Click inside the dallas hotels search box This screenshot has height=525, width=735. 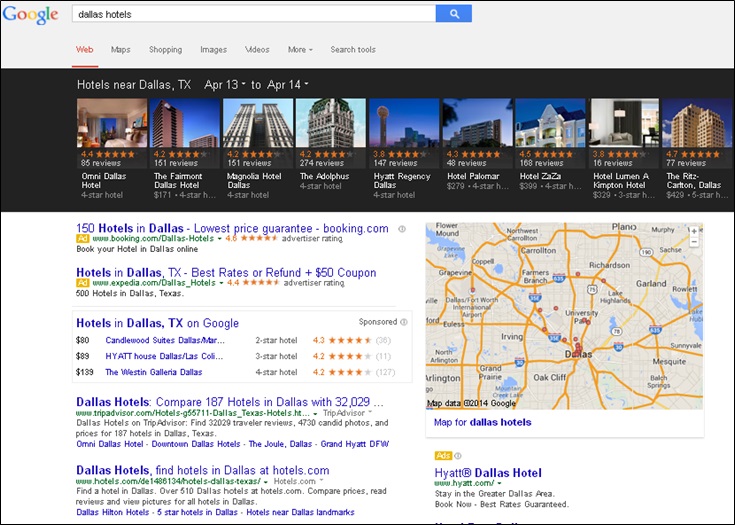pyautogui.click(x=254, y=14)
